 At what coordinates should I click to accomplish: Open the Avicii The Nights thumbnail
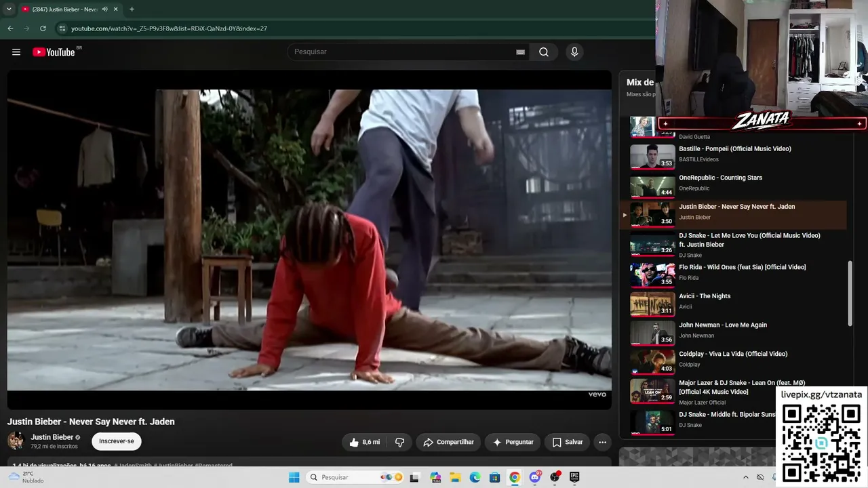[652, 304]
